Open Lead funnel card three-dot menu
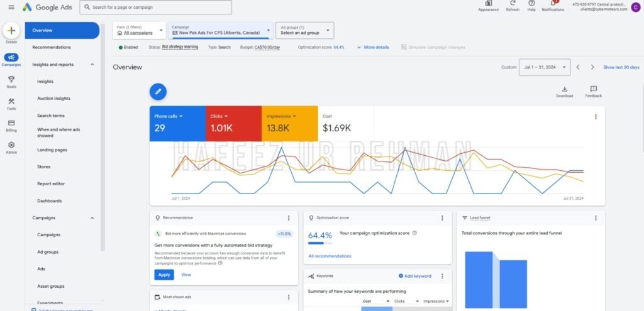The width and height of the screenshot is (644, 311). click(x=596, y=218)
